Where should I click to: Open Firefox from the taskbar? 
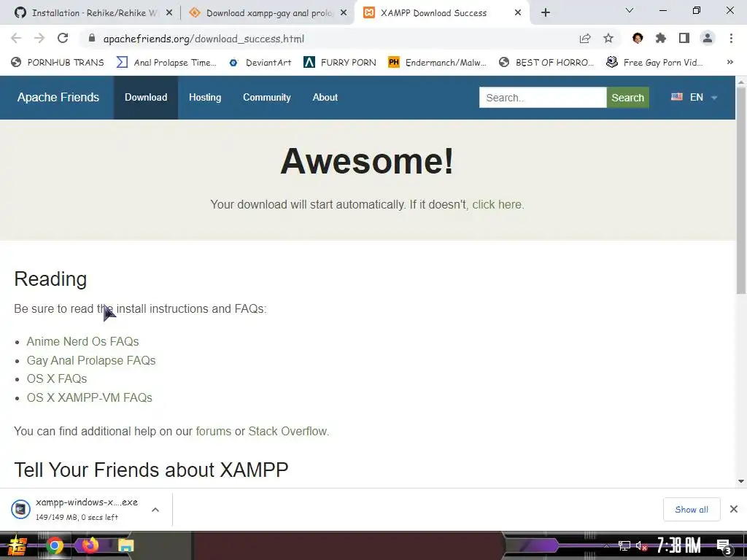pyautogui.click(x=90, y=545)
